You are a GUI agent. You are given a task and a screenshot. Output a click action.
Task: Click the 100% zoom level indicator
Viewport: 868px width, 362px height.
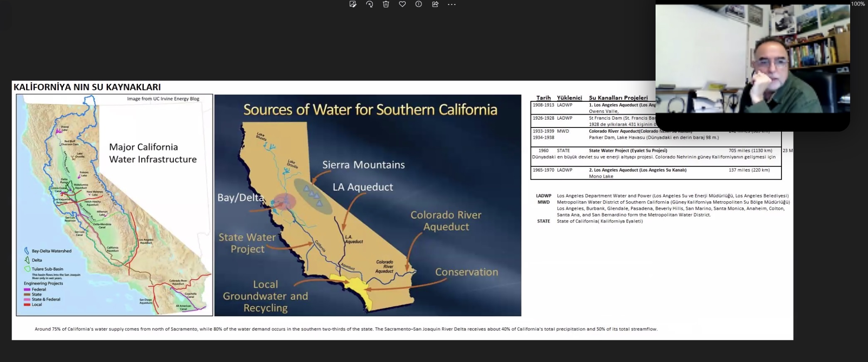pyautogui.click(x=857, y=4)
